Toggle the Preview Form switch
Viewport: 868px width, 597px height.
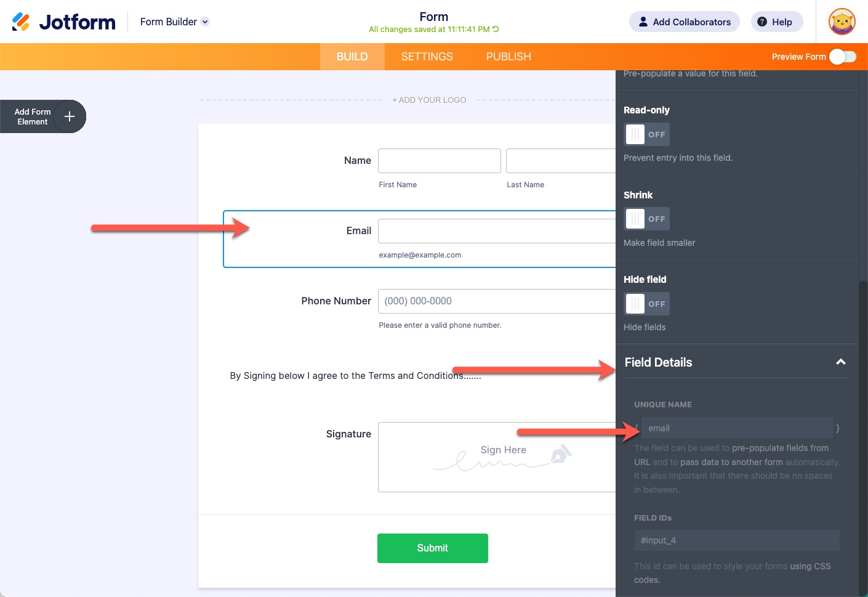click(843, 57)
